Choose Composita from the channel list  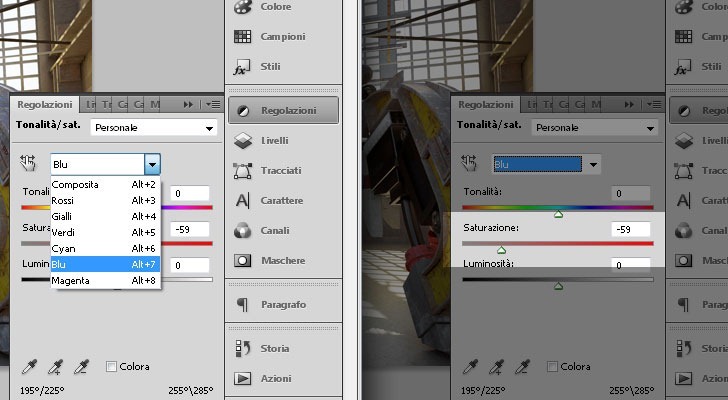pos(105,185)
